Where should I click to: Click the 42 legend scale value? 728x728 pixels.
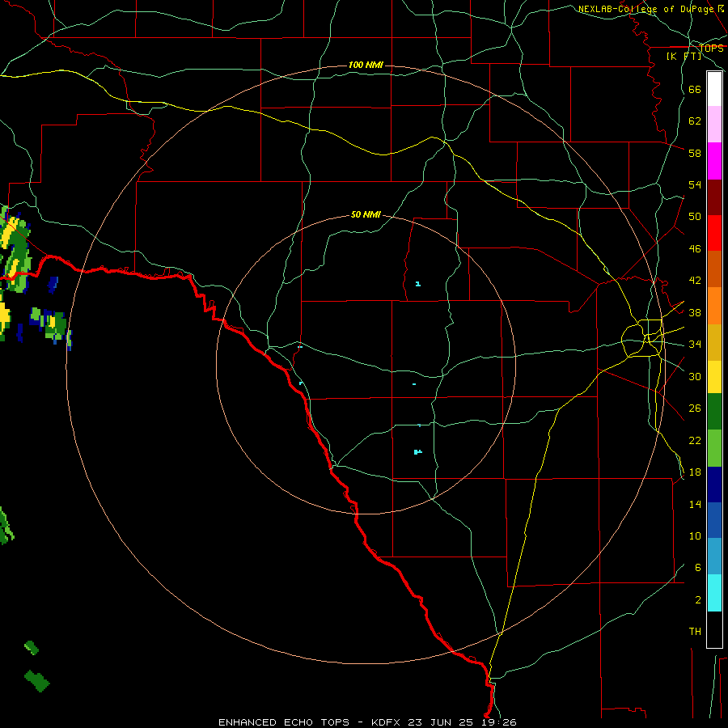click(x=695, y=281)
